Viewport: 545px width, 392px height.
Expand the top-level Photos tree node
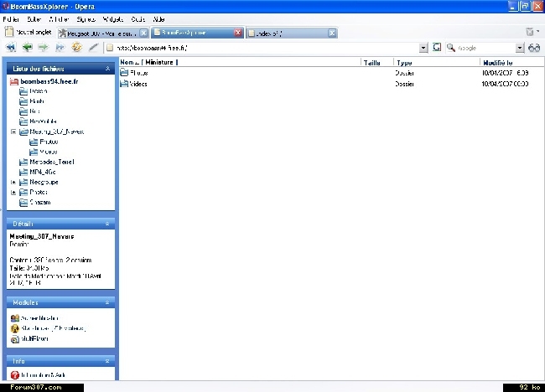pyautogui.click(x=13, y=192)
